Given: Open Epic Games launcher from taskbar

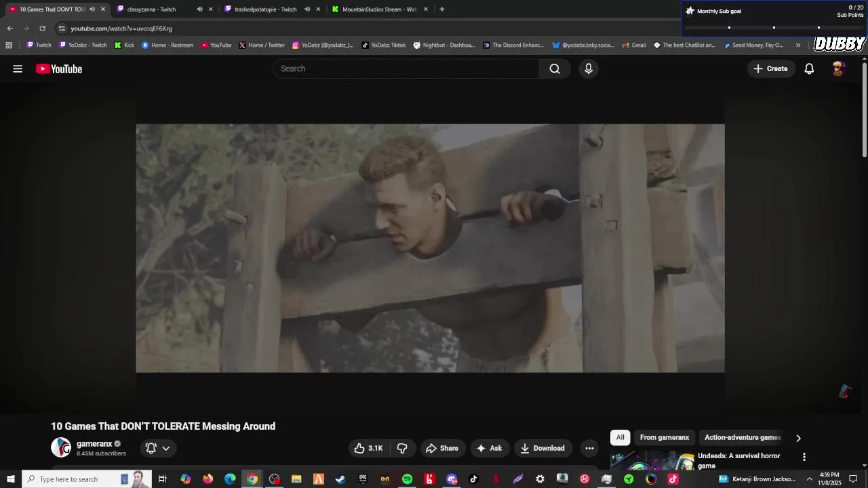Looking at the screenshot, I should click(363, 479).
